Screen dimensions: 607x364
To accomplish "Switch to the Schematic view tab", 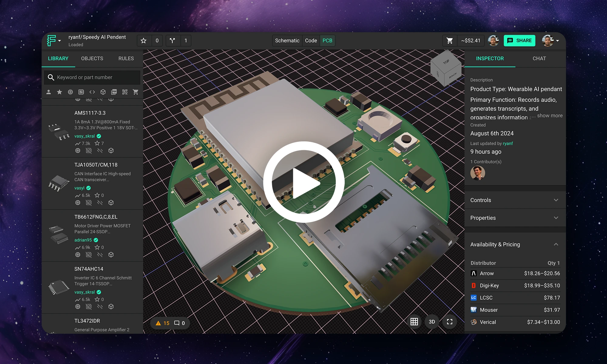I will pyautogui.click(x=287, y=40).
